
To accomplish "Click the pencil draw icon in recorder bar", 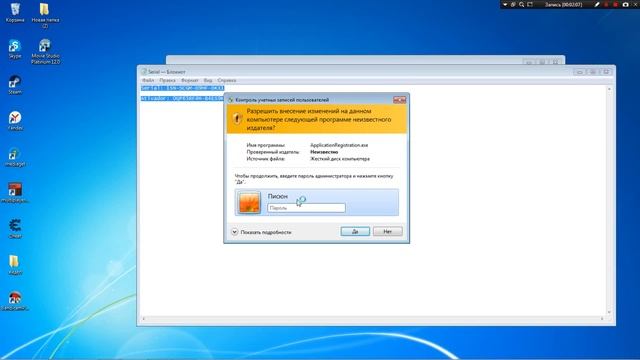I will (597, 4).
